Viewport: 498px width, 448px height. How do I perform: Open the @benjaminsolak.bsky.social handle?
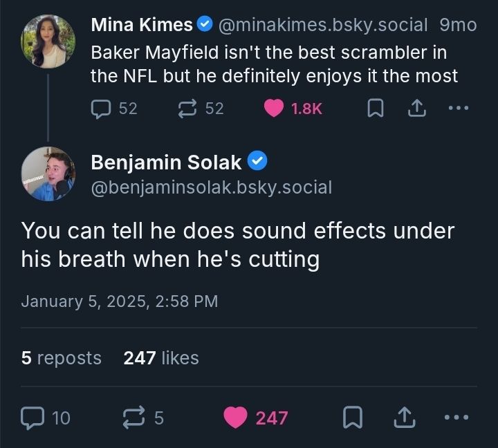click(x=212, y=187)
